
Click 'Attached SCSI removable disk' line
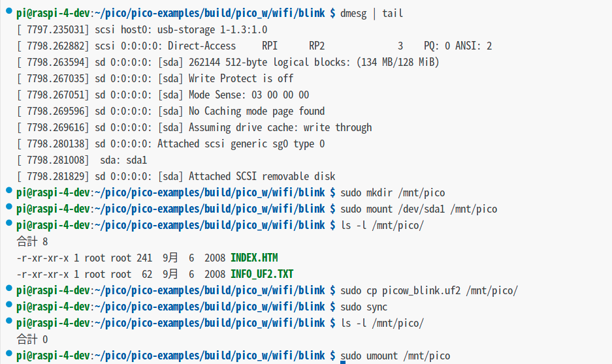coord(176,177)
